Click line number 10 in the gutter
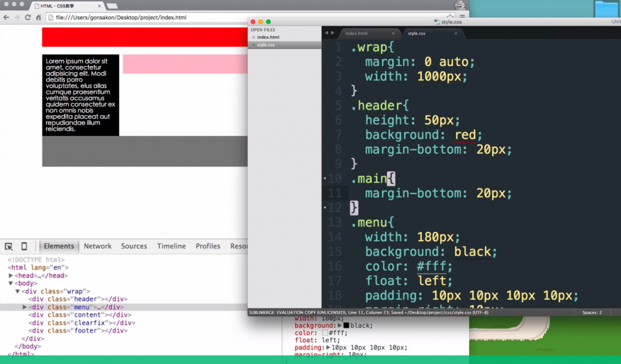Image resolution: width=621 pixels, height=364 pixels. [x=335, y=179]
